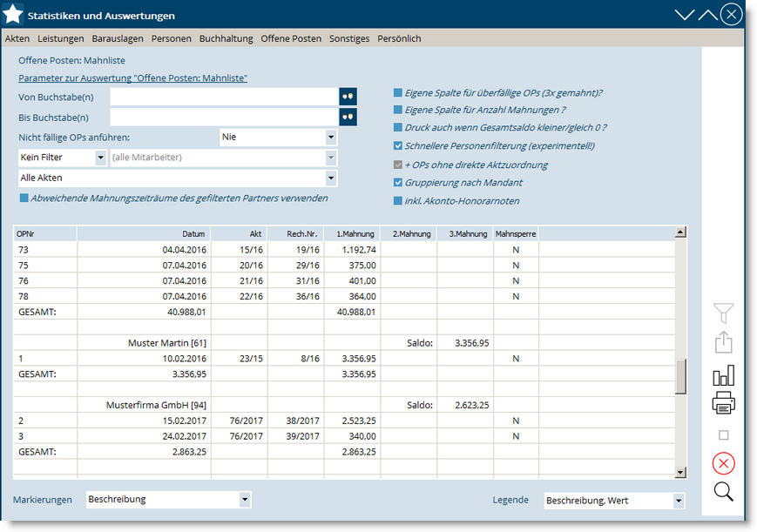The width and height of the screenshot is (757, 532).
Task: Open the Leistungen menu
Action: (x=61, y=38)
